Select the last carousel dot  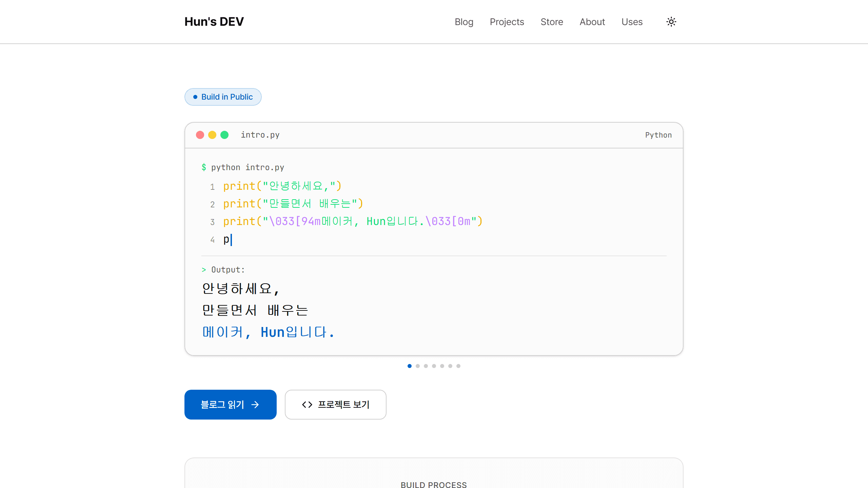point(458,366)
